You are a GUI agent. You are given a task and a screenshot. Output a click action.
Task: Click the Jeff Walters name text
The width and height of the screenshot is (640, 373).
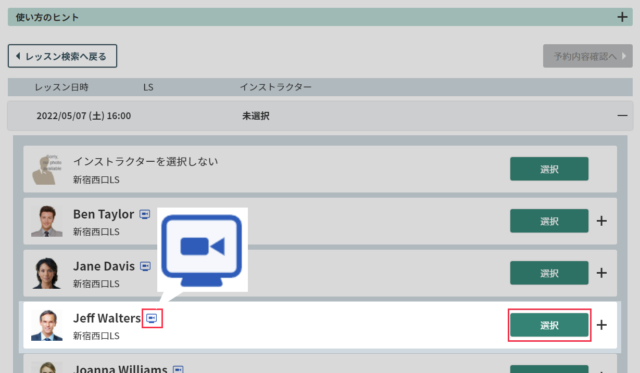tap(107, 318)
